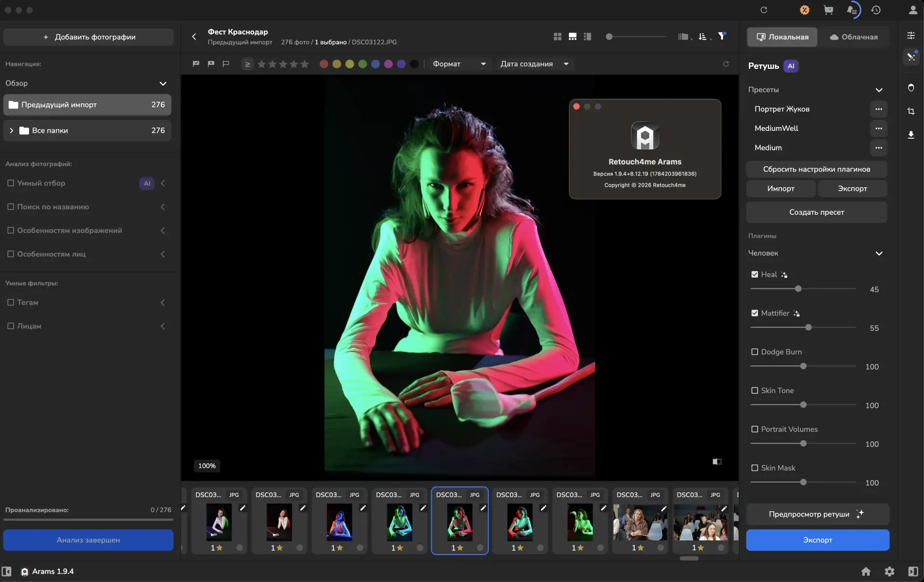Toggle before/after compare icon on photo
The image size is (924, 582).
pyautogui.click(x=717, y=462)
